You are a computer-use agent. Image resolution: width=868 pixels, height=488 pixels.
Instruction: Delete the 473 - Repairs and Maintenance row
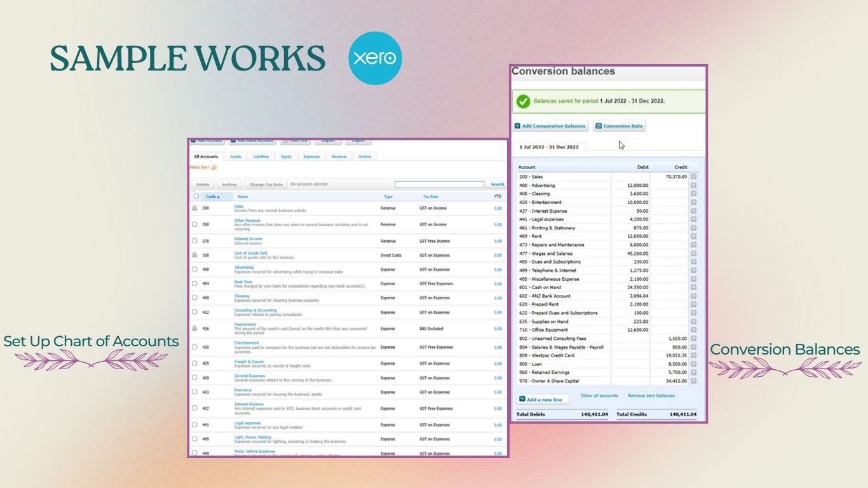pyautogui.click(x=694, y=245)
